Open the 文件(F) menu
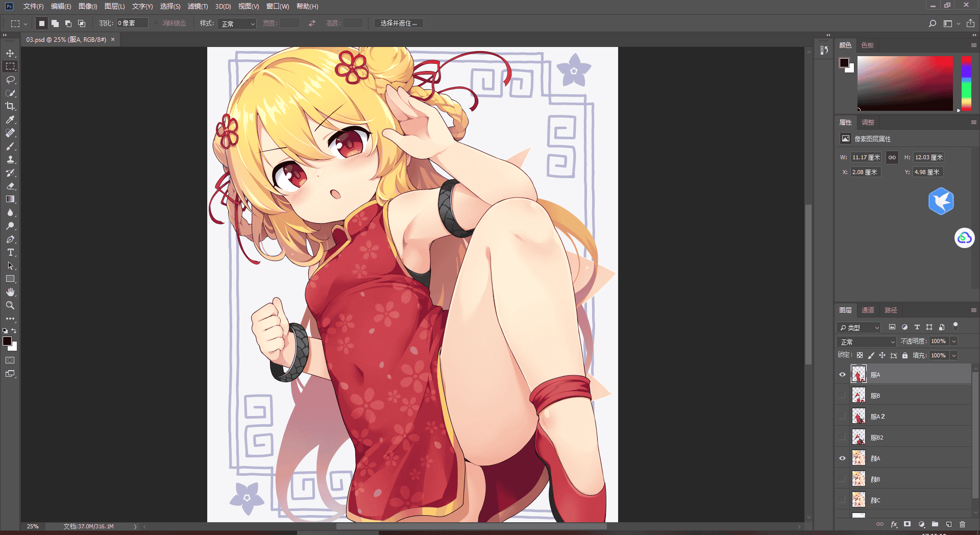 tap(33, 6)
